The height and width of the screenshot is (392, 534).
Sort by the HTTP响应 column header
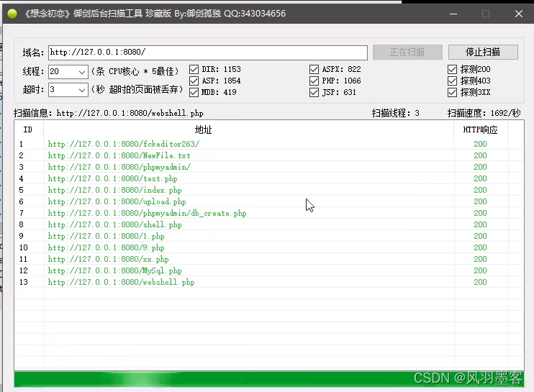(480, 129)
